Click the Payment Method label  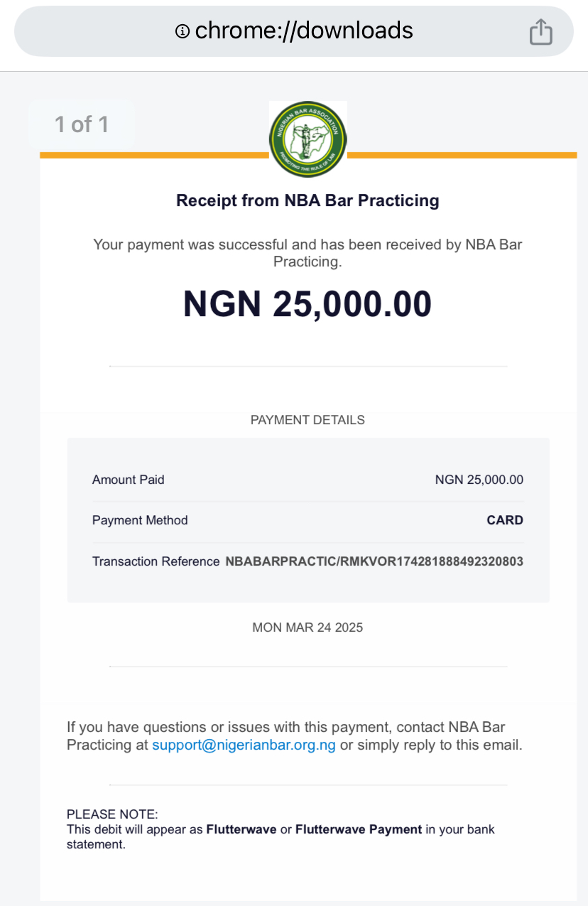[140, 520]
